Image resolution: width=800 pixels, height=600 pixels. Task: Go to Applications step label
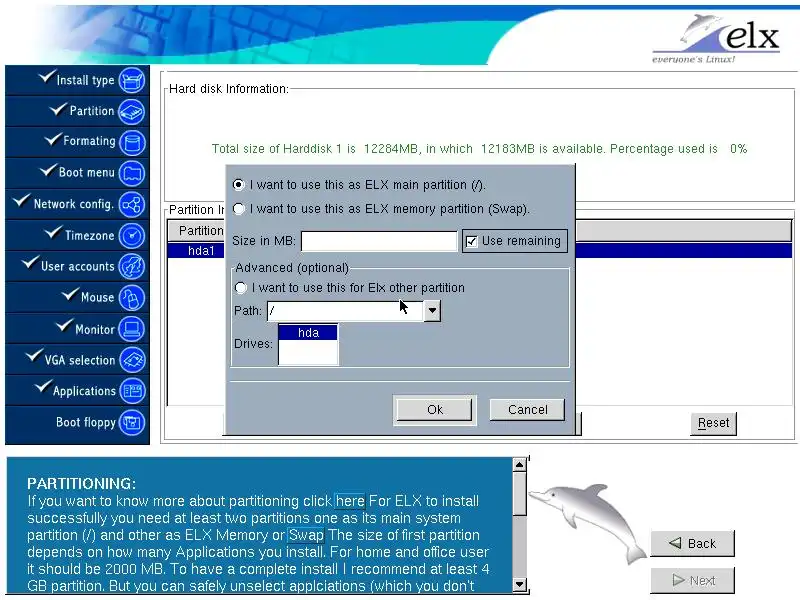click(84, 391)
